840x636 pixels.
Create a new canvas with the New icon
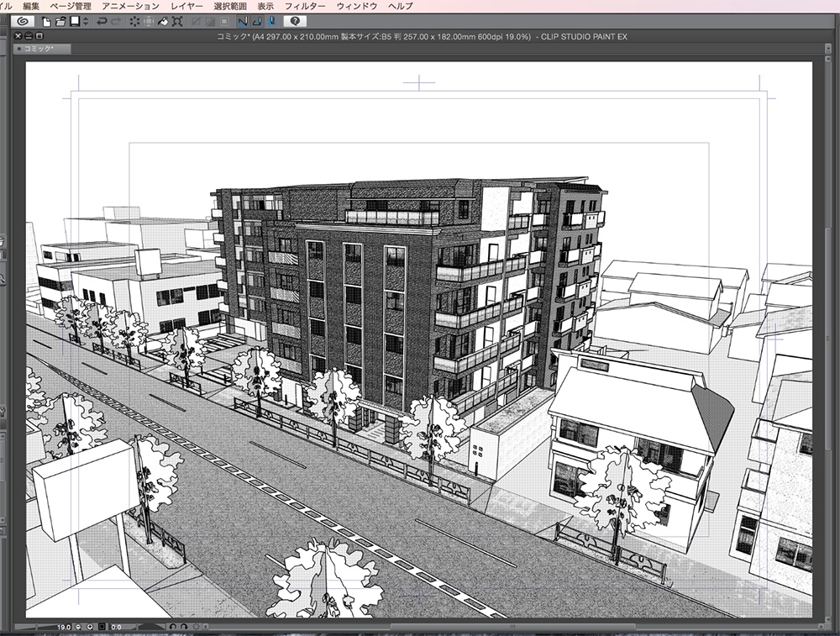[46, 24]
